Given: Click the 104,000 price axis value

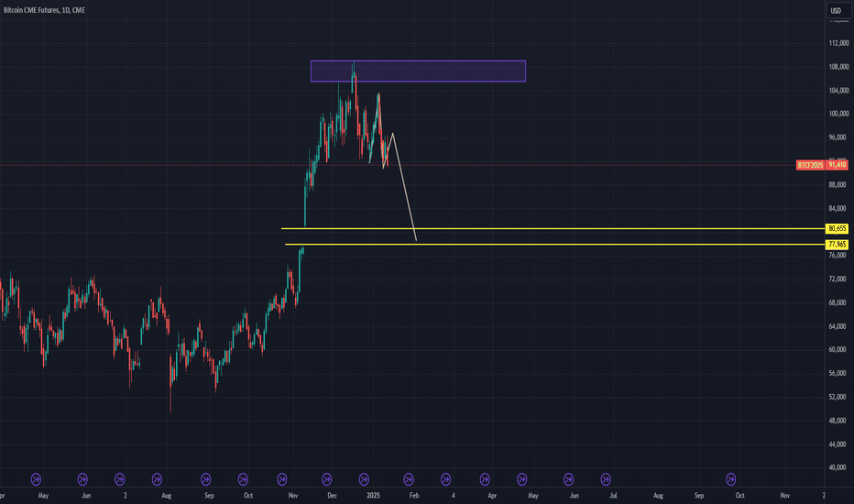Looking at the screenshot, I should (838, 90).
